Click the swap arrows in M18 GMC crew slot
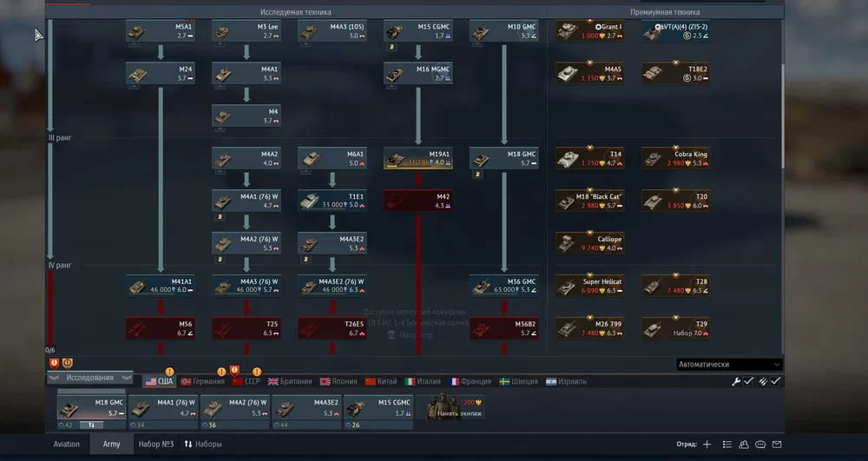This screenshot has height=461, width=868. click(x=91, y=425)
